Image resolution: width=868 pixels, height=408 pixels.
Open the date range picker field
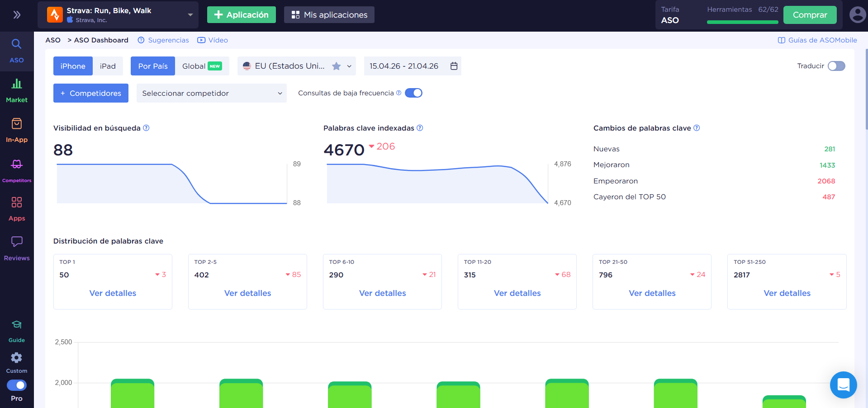(413, 66)
